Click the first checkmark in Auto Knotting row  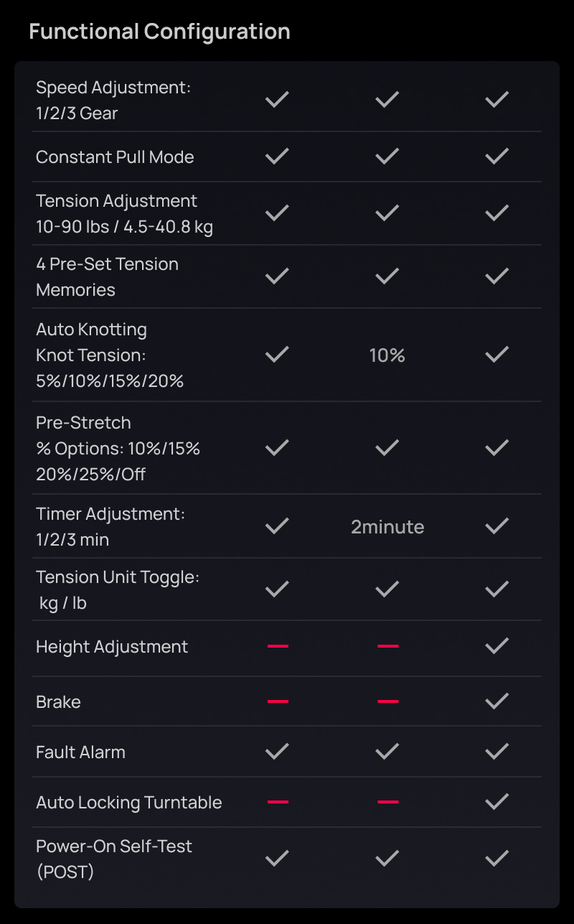click(278, 355)
